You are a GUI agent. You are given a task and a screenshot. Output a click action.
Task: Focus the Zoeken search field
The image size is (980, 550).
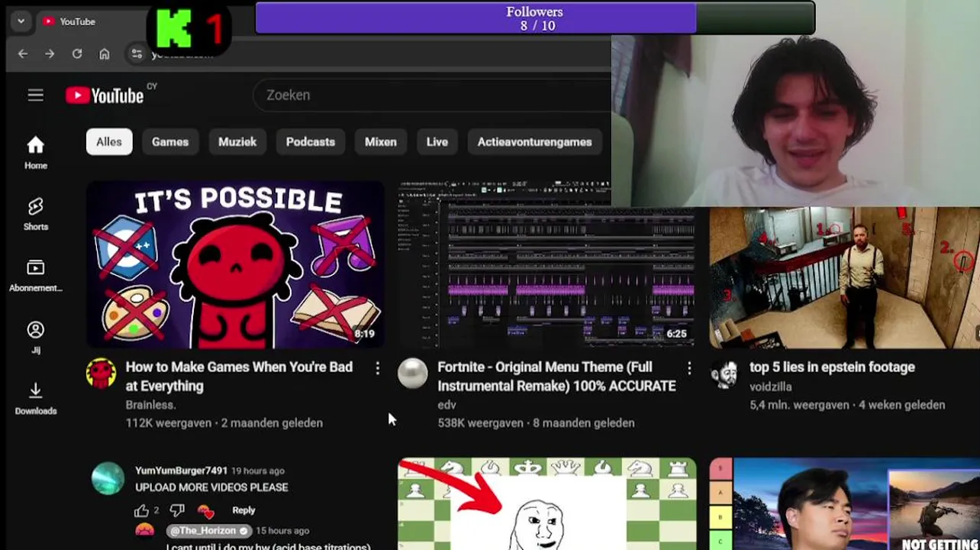coord(431,95)
